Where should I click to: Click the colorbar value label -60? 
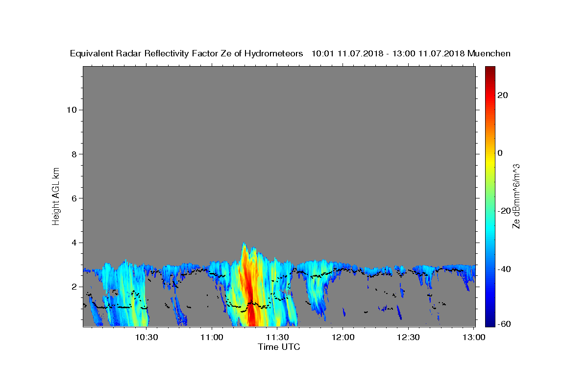(x=504, y=324)
